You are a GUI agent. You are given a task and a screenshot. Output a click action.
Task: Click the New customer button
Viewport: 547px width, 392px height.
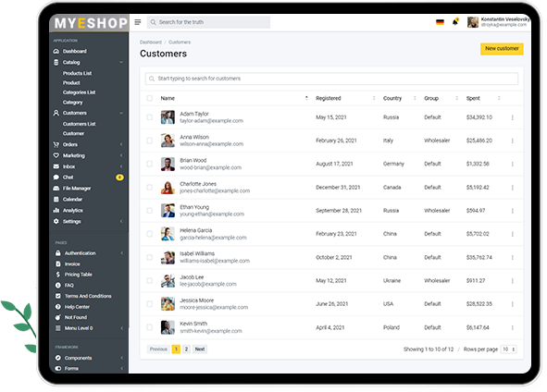tap(502, 49)
